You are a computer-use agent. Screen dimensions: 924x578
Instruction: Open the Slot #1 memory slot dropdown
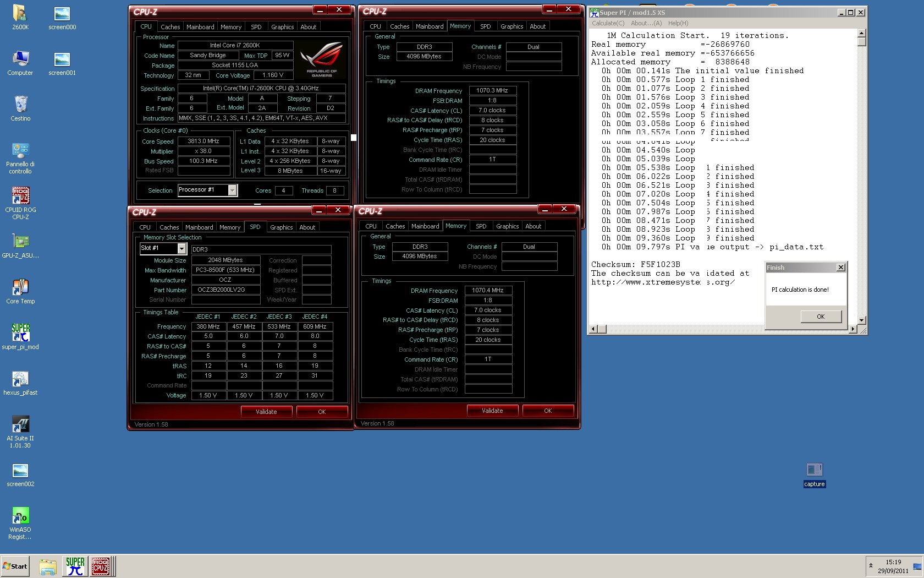point(182,249)
